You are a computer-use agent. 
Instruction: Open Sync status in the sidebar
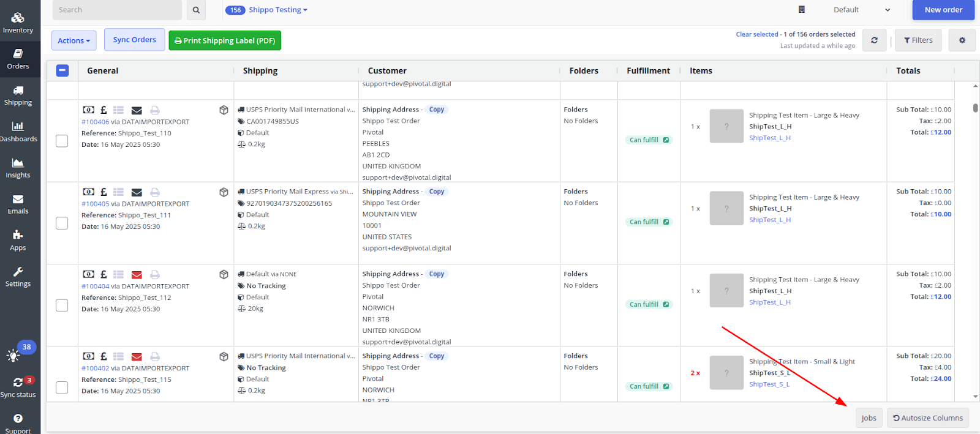(18, 387)
